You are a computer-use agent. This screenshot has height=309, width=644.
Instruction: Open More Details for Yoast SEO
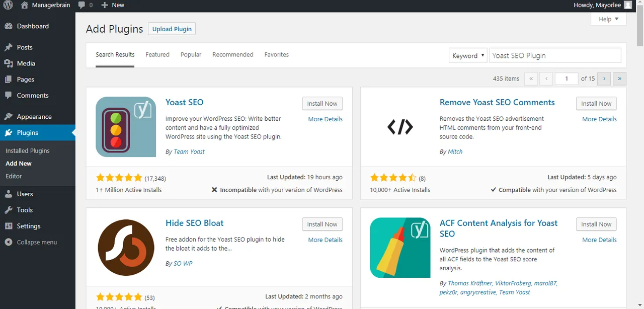click(x=326, y=119)
